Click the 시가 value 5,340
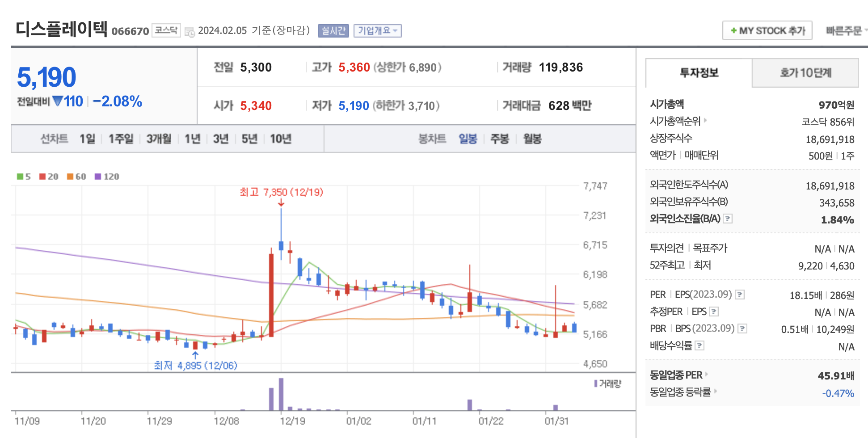 [x=256, y=106]
